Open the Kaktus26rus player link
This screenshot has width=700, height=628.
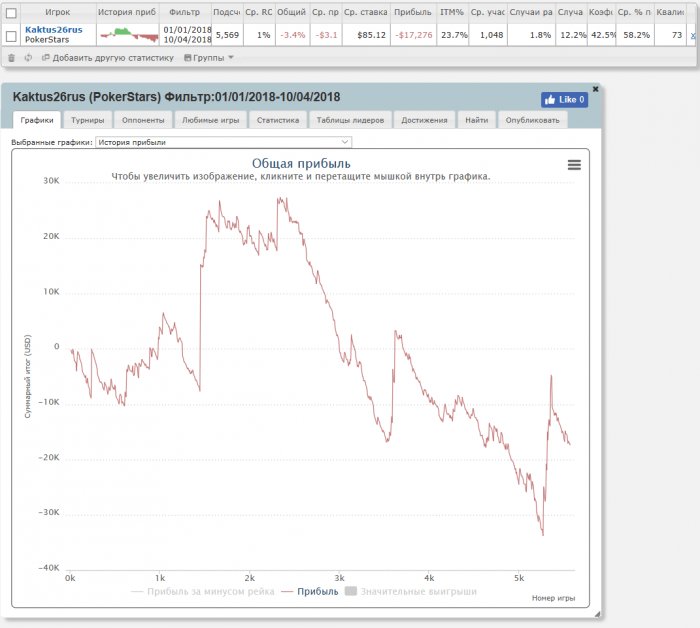click(x=53, y=30)
